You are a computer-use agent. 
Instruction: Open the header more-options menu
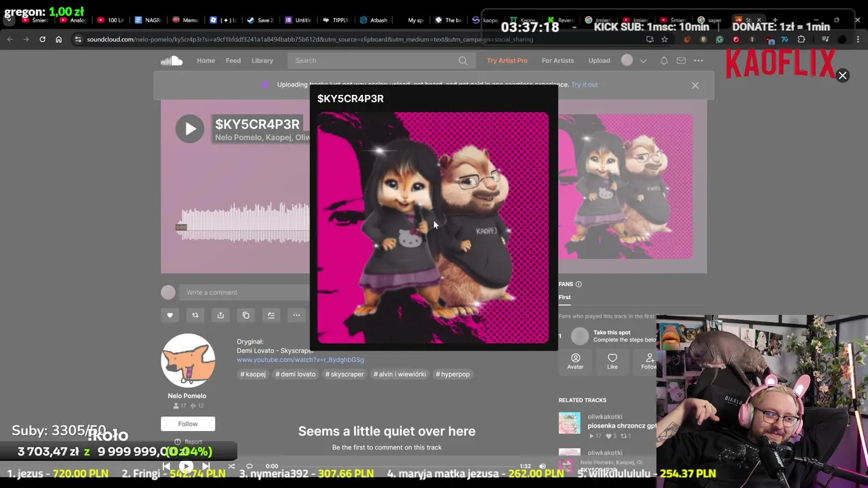point(698,60)
